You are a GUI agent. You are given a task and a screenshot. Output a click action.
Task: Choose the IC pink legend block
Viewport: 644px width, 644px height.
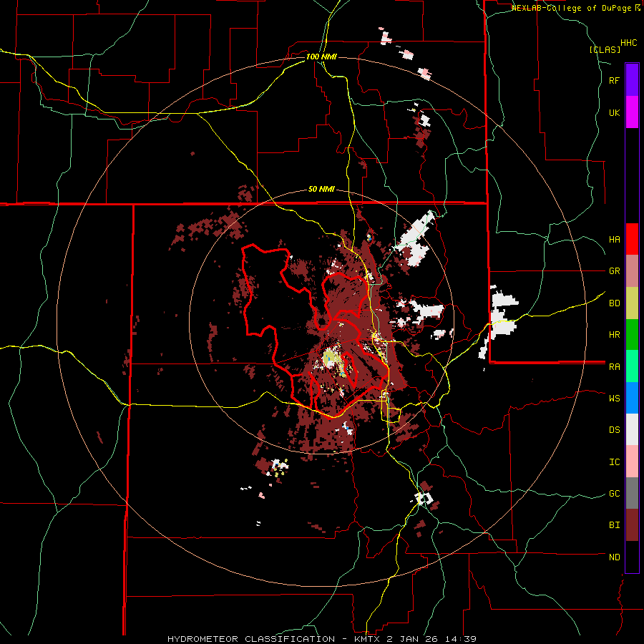[632, 462]
